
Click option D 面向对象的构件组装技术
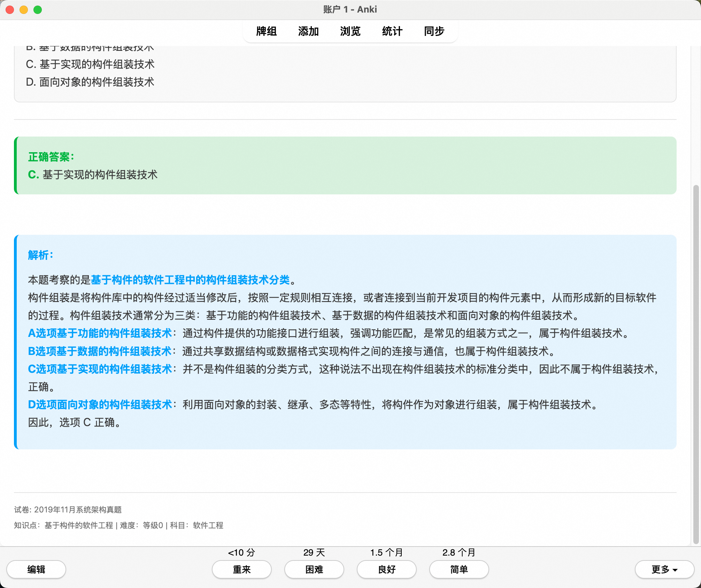[x=90, y=82]
